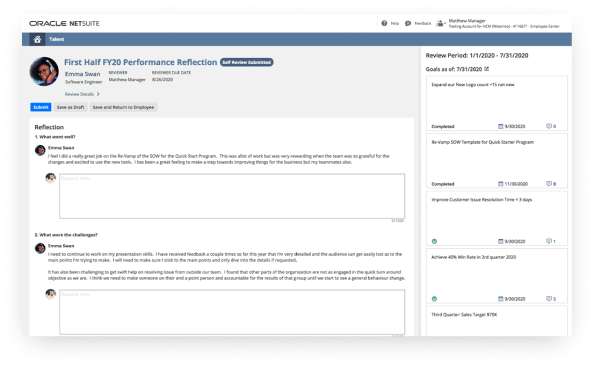Click the reviewer due date 8/26/2020

(163, 80)
